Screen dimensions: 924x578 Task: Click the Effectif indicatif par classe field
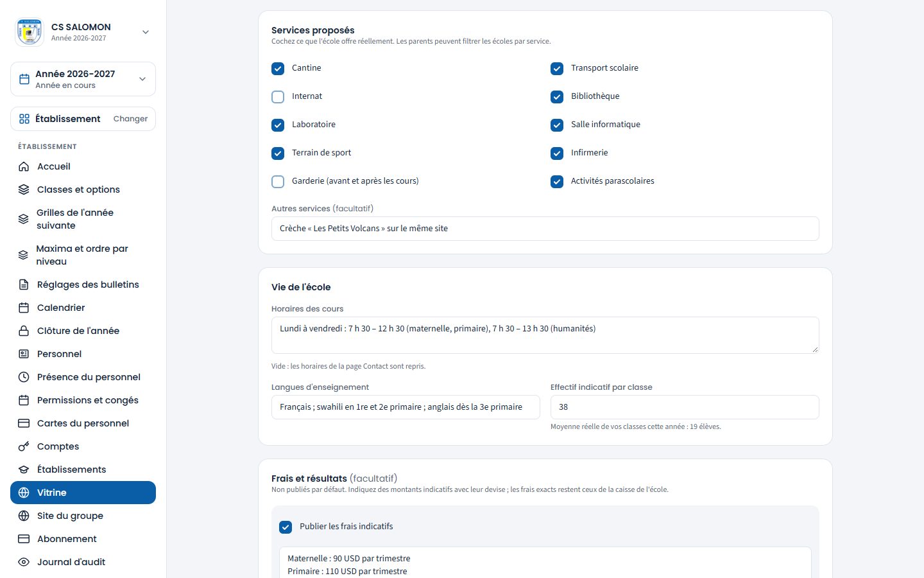pos(685,407)
